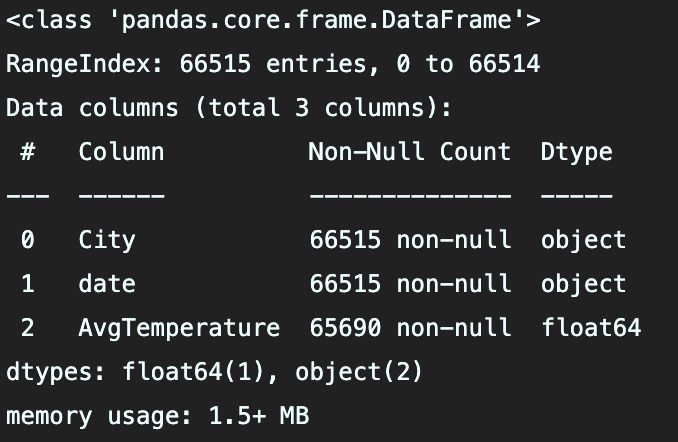Viewport: 678px width, 442px height.
Task: Click the "AvgTemperature" column name
Action: [179, 328]
